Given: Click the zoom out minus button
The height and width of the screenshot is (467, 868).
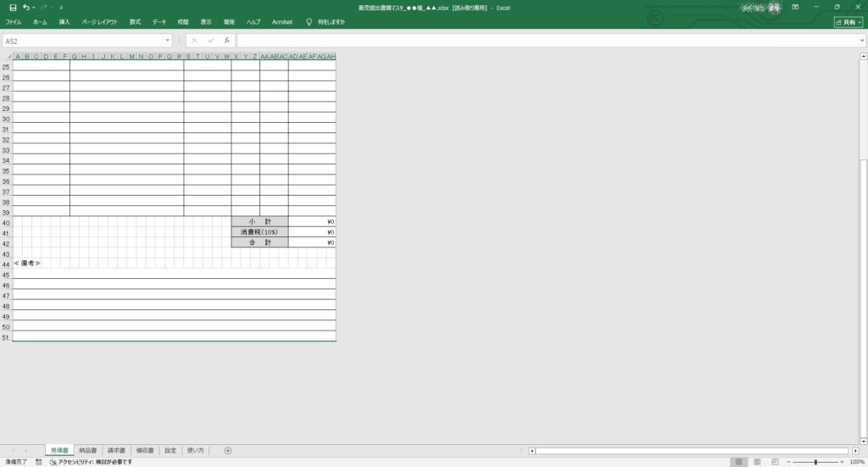Looking at the screenshot, I should pyautogui.click(x=788, y=461).
